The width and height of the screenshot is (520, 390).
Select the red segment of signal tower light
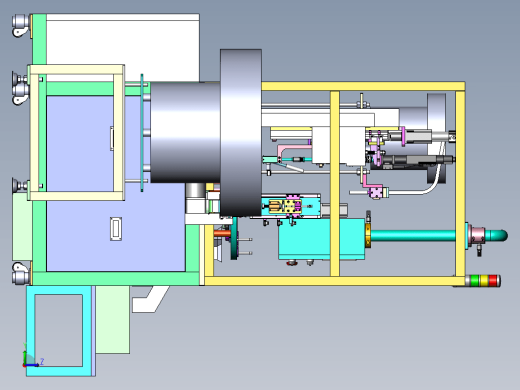point(494,281)
